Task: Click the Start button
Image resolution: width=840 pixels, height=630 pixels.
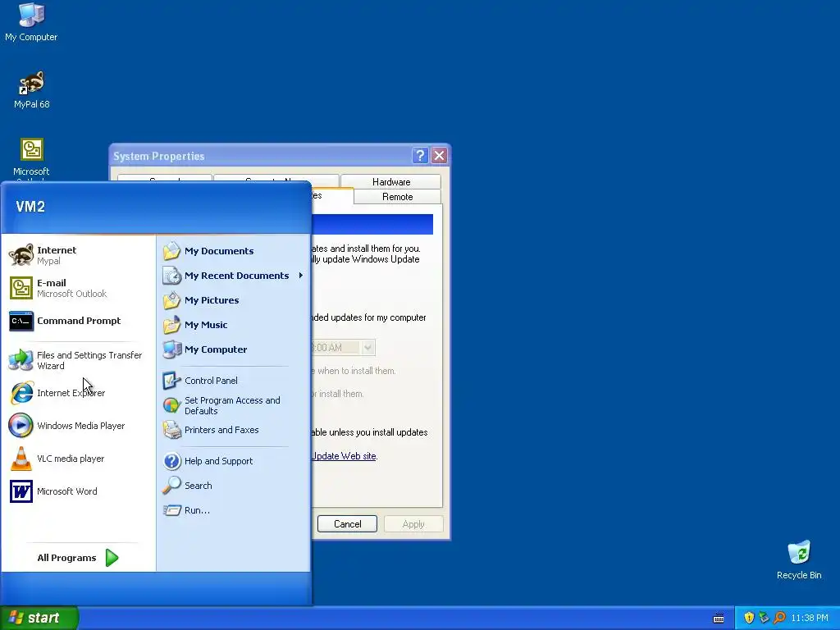Action: click(39, 618)
